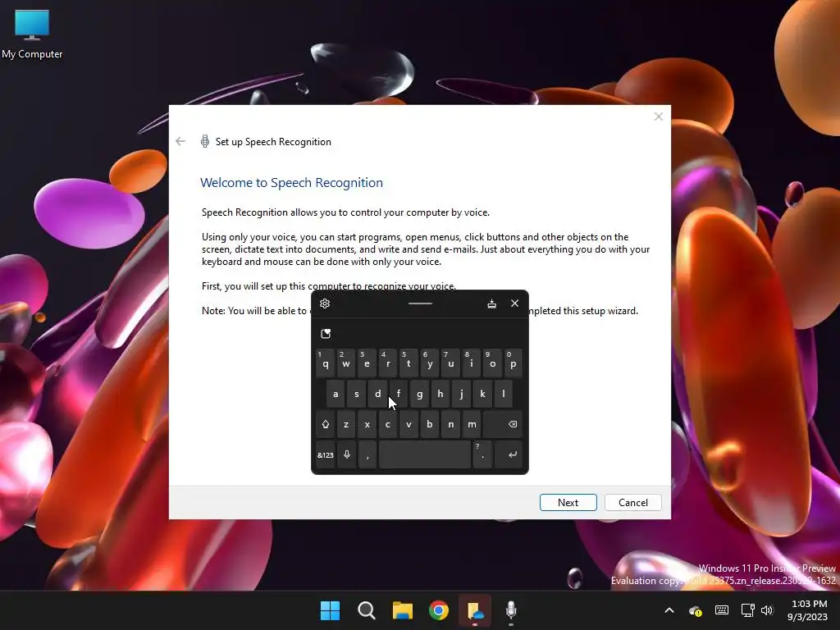The width and height of the screenshot is (840, 630).
Task: Tap the e key on touch keyboard
Action: [367, 363]
